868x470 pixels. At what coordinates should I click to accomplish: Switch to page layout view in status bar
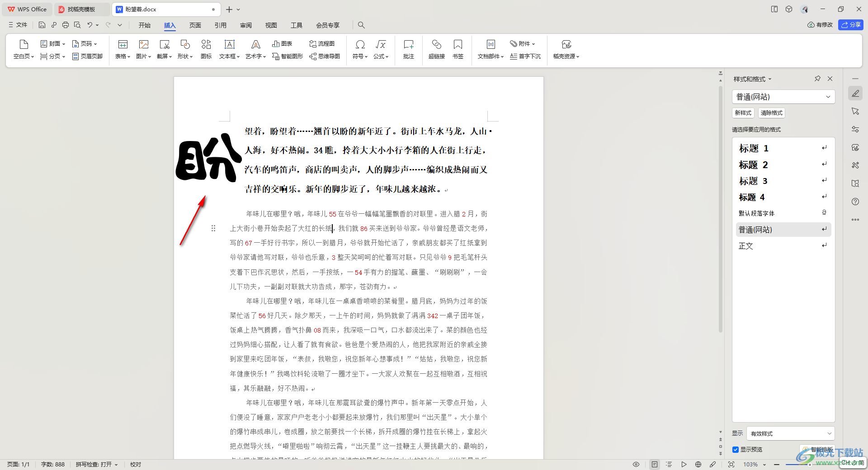654,465
